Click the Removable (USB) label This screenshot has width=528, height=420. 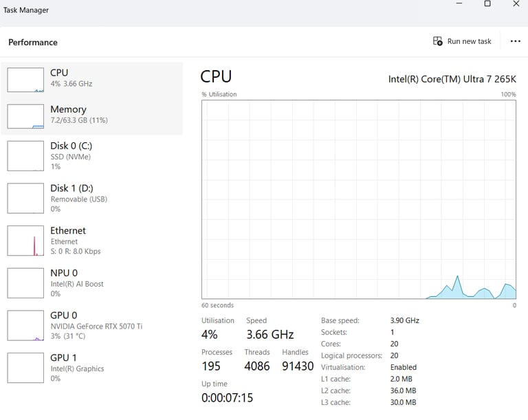point(79,199)
